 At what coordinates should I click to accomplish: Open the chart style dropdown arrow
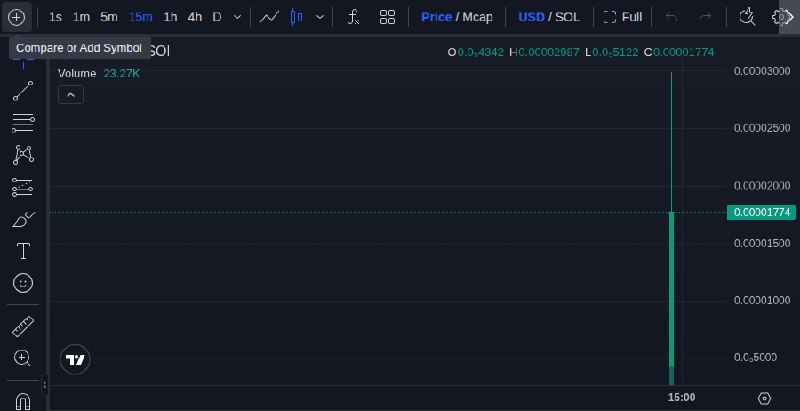320,17
